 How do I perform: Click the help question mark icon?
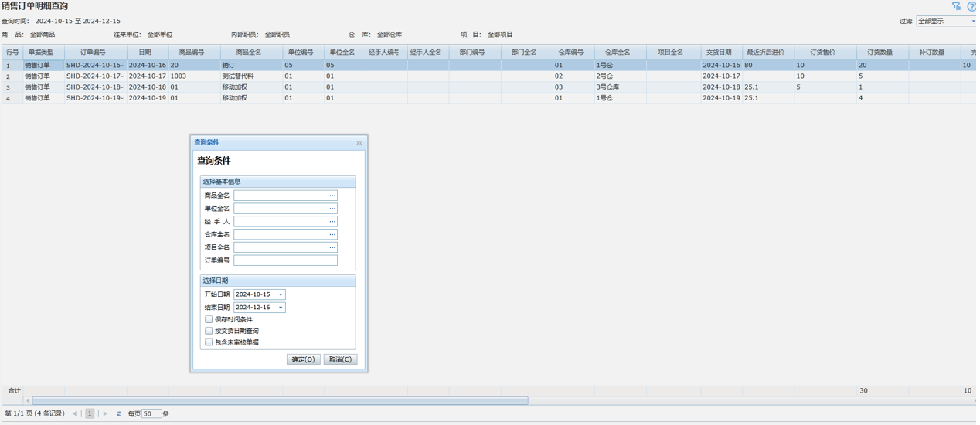(x=971, y=6)
